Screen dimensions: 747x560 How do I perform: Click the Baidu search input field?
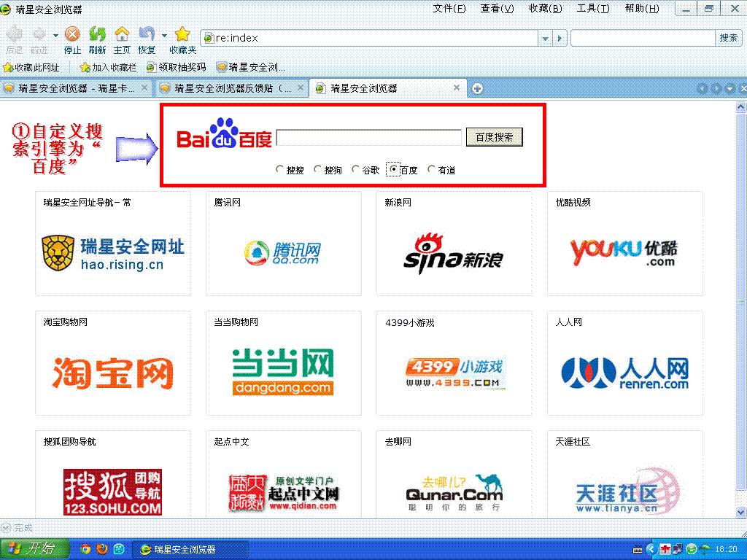[x=368, y=138]
